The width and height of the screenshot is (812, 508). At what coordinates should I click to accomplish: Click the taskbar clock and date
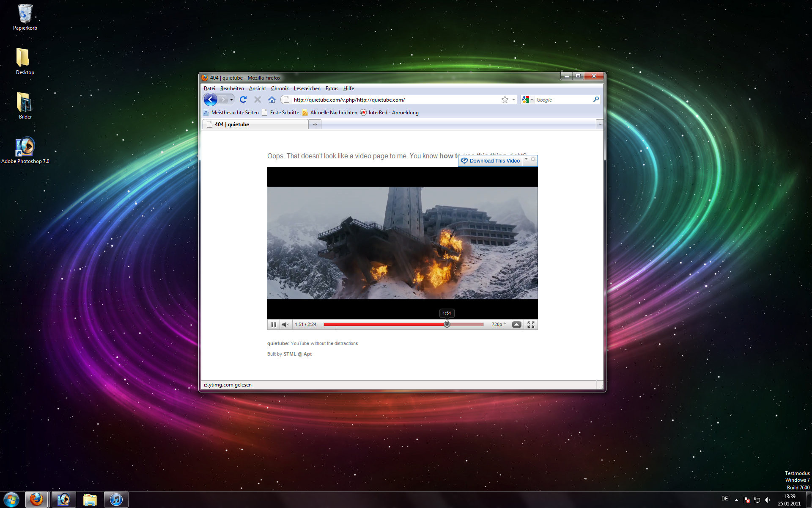point(789,500)
